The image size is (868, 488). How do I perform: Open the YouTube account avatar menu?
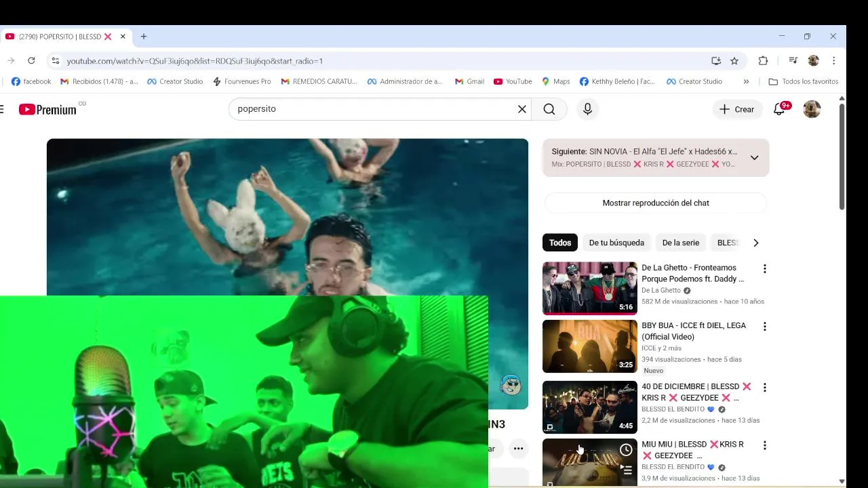pyautogui.click(x=812, y=109)
